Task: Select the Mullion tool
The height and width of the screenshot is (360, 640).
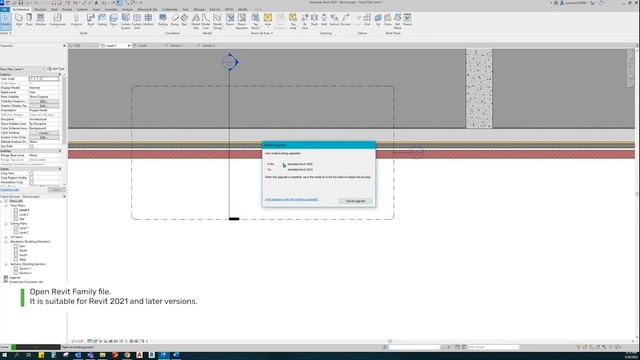Action: (148, 20)
